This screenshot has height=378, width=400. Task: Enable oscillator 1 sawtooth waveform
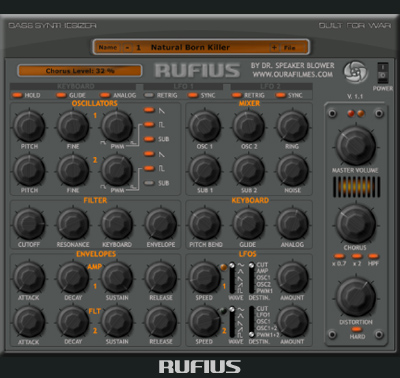(149, 110)
